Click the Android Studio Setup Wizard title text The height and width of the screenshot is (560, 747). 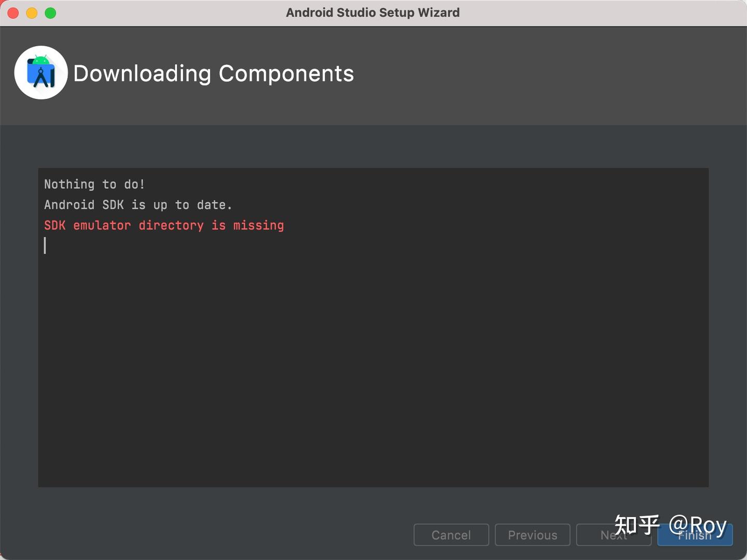coord(372,12)
